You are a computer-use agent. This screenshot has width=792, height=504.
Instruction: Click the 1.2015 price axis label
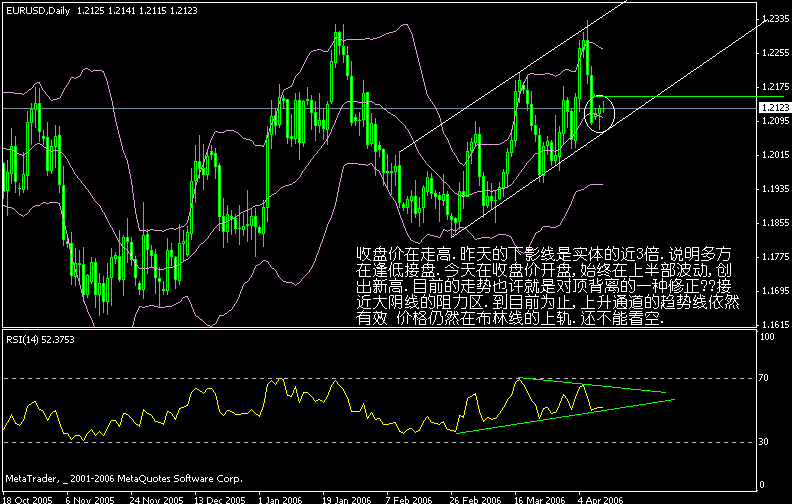pyautogui.click(x=775, y=155)
